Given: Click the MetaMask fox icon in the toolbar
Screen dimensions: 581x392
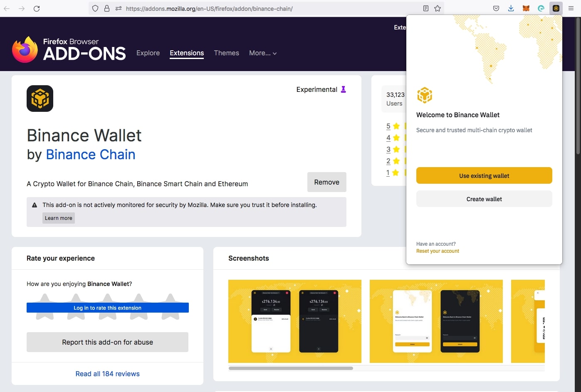Looking at the screenshot, I should click(526, 8).
